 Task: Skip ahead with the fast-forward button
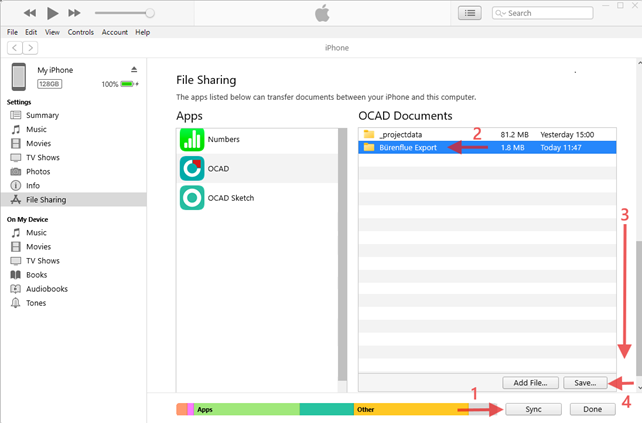(x=74, y=13)
